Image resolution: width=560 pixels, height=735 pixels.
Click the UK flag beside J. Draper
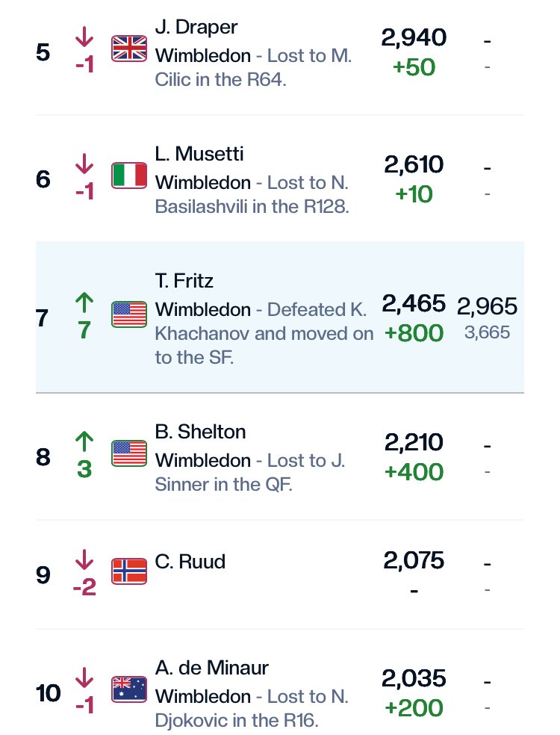coord(129,49)
